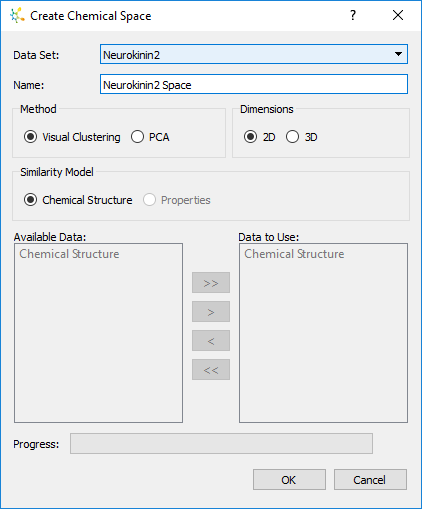Click the application logo icon in title bar

click(x=17, y=16)
